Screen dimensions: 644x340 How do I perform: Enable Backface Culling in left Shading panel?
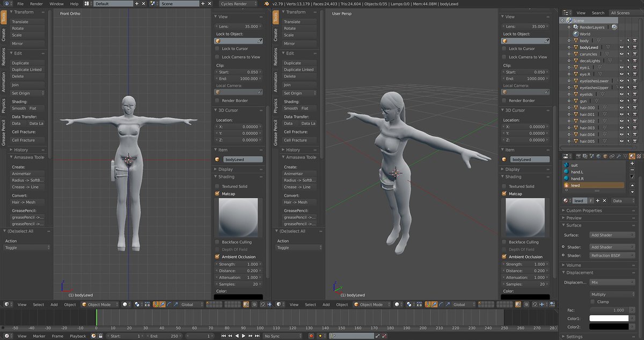217,242
